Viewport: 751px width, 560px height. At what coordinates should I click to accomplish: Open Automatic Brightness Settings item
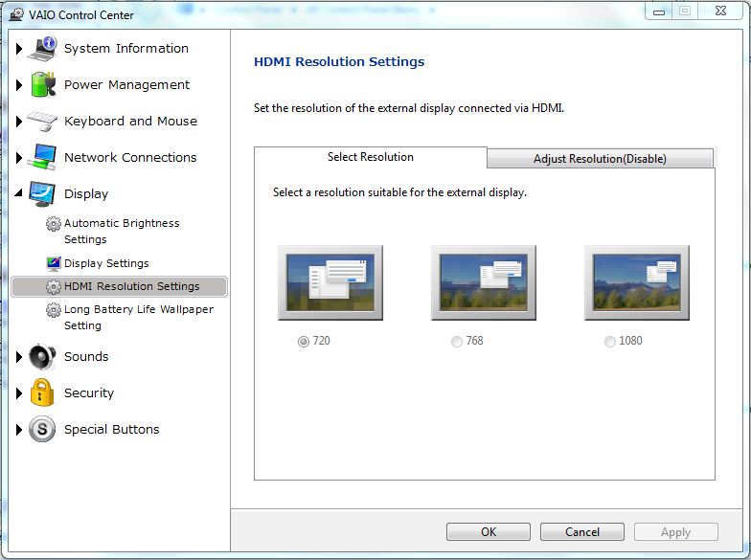tap(122, 232)
